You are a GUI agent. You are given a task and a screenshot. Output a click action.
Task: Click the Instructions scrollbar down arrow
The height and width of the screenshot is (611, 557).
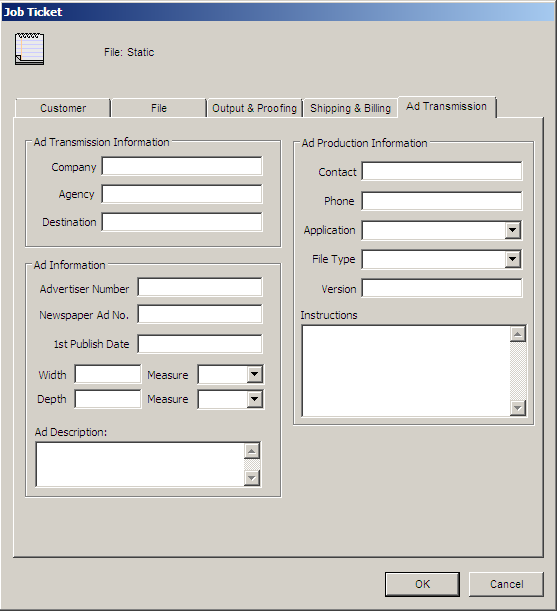[518, 408]
